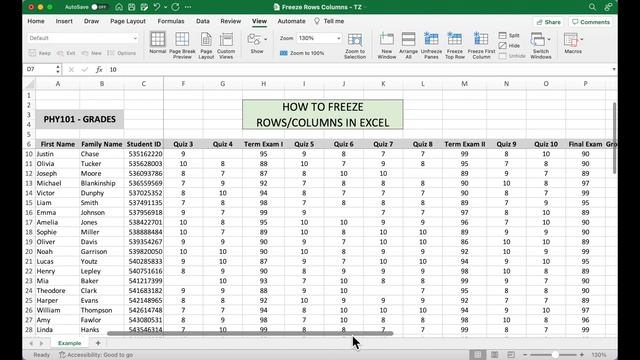Screen dimensions: 640x360
Task: Open the Page Layout ribbon tab
Action: pyautogui.click(x=128, y=21)
